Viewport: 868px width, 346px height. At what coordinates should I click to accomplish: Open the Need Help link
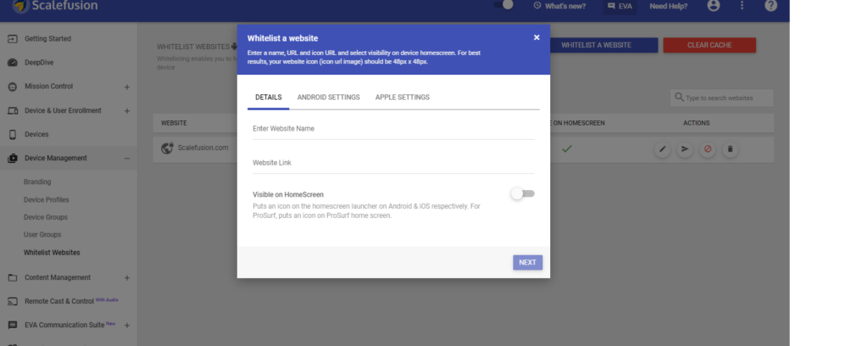coord(669,6)
